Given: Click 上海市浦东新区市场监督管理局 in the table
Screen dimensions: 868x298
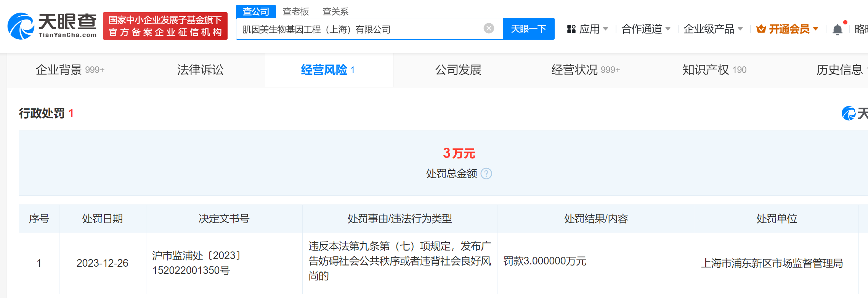Looking at the screenshot, I should [772, 263].
